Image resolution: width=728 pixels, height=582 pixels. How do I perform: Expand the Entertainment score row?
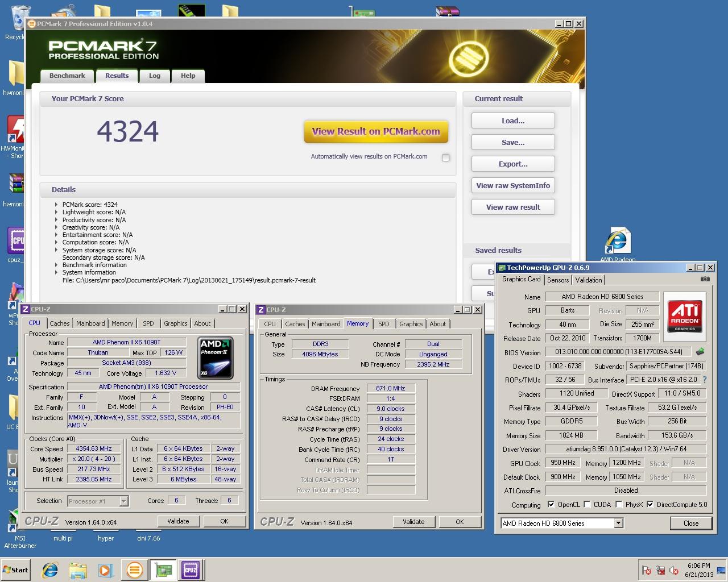coord(56,235)
